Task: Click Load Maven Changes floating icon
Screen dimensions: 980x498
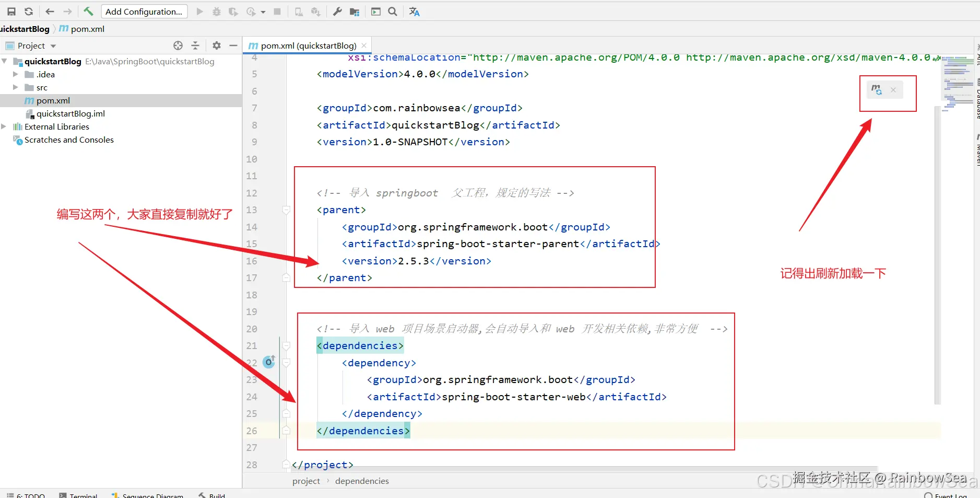Action: (x=877, y=90)
